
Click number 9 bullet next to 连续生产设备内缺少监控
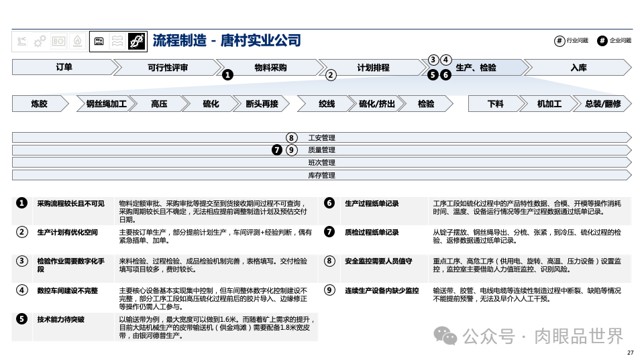pos(329,290)
